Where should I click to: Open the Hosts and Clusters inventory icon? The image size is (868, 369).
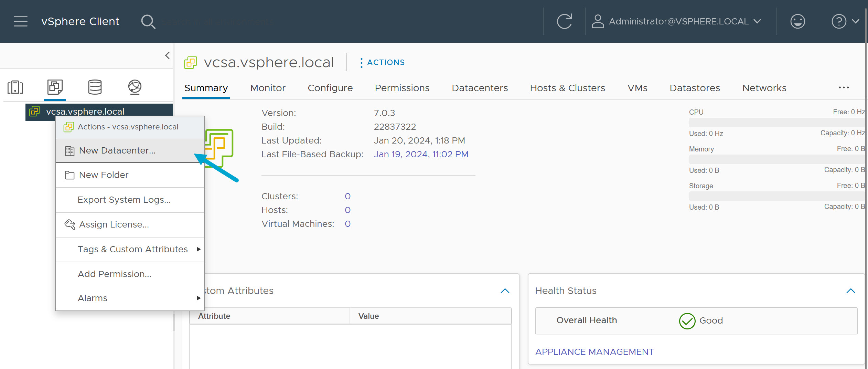pos(15,87)
